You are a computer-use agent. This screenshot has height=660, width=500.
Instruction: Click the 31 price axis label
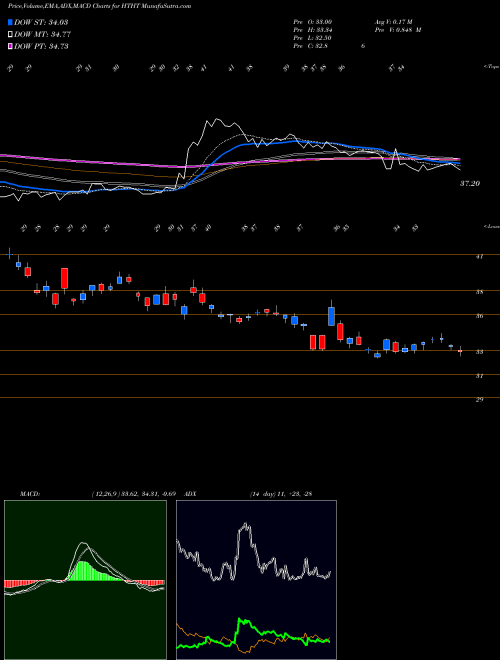pyautogui.click(x=479, y=376)
